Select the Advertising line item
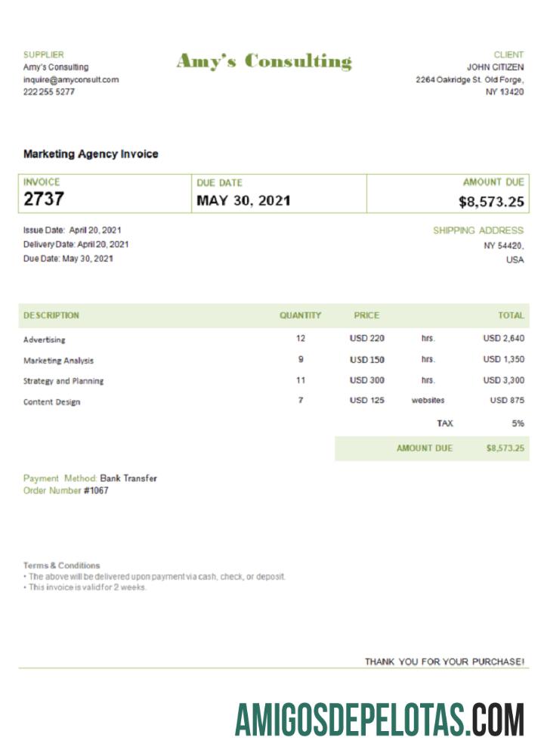Viewport: 544px width, 756px height. click(45, 340)
